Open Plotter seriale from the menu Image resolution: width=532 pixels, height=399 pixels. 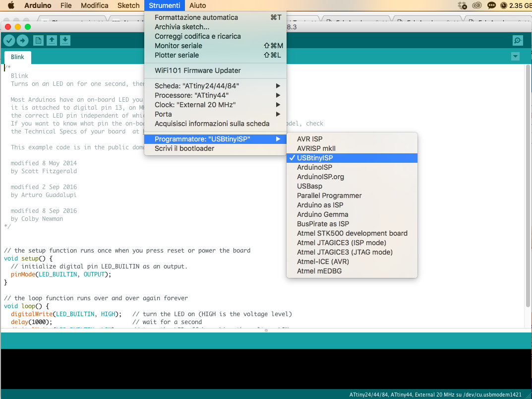tap(216, 56)
